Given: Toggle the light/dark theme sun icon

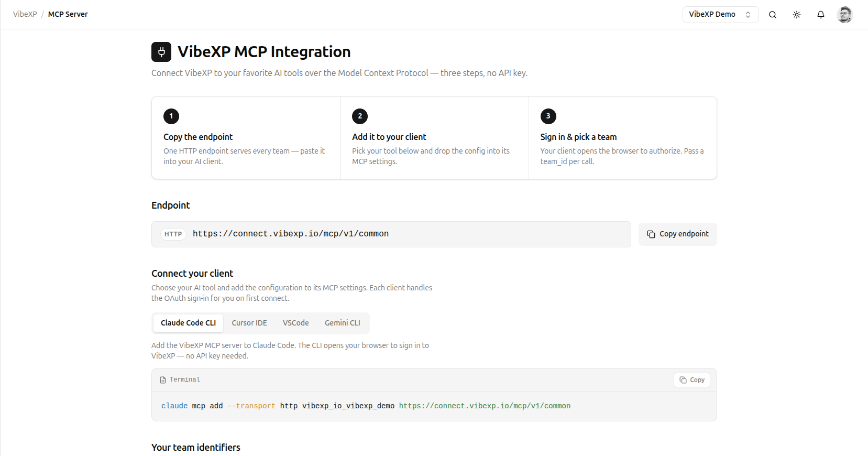Looking at the screenshot, I should [796, 15].
